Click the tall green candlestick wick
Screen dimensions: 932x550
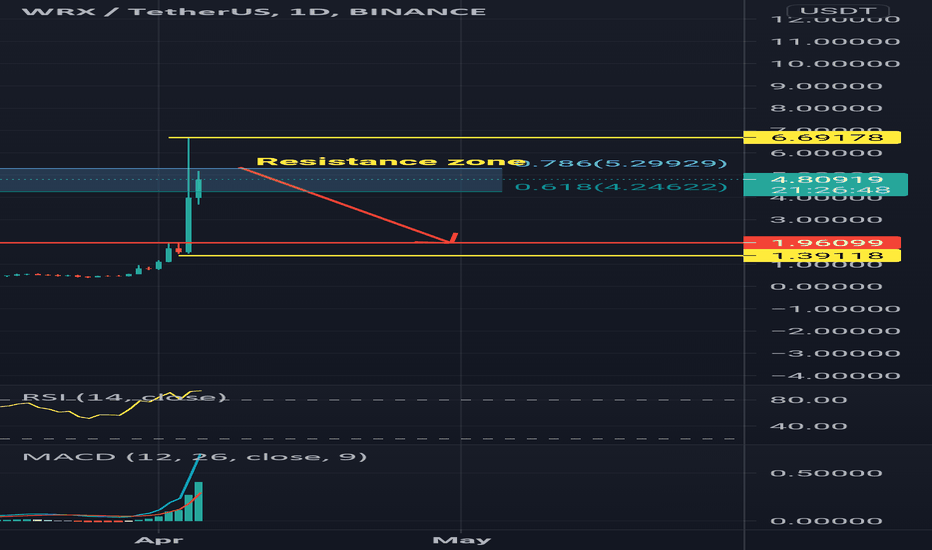(x=188, y=166)
